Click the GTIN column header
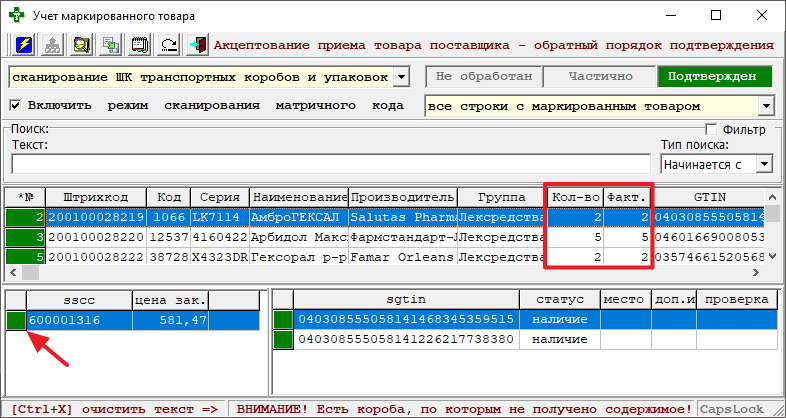 (710, 197)
